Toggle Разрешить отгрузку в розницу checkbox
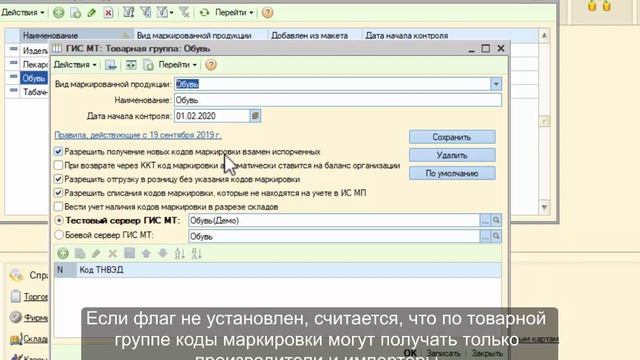 click(58, 179)
